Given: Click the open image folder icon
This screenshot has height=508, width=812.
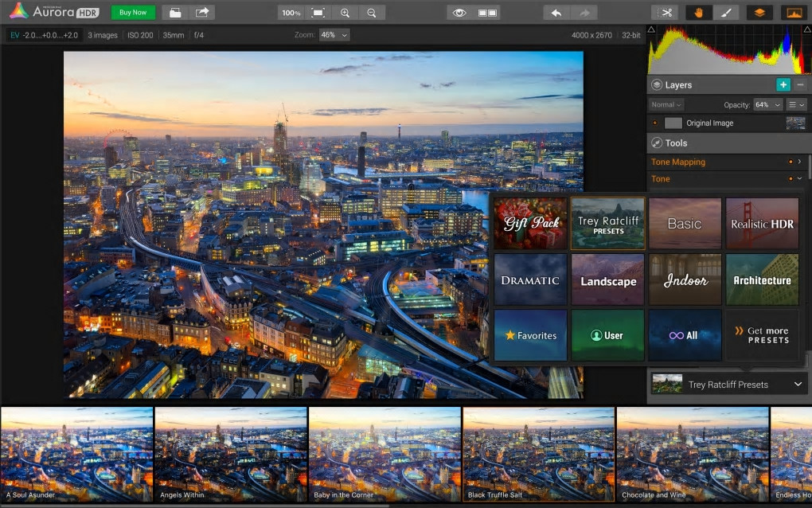Looking at the screenshot, I should click(175, 13).
